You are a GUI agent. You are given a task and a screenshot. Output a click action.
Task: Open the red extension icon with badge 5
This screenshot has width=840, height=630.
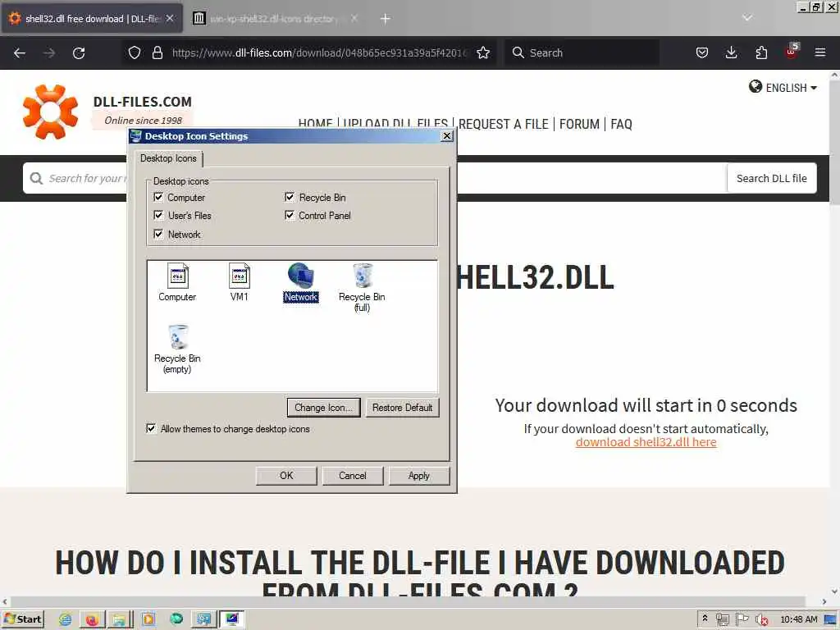click(x=792, y=52)
